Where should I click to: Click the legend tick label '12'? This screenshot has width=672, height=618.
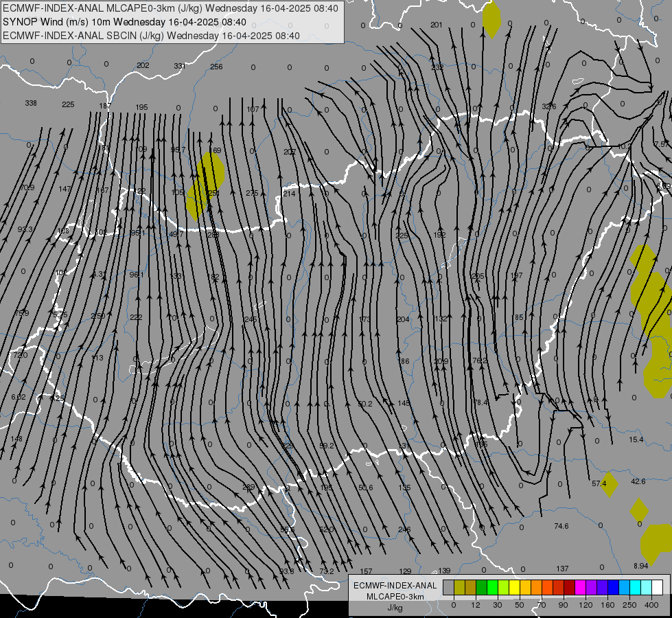point(476,605)
